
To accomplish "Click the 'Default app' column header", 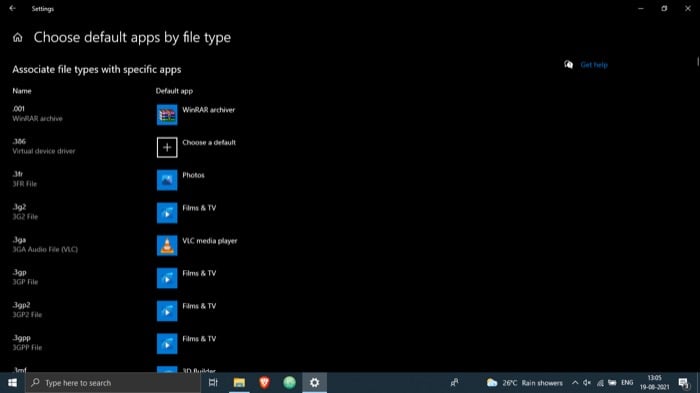I will 174,91.
